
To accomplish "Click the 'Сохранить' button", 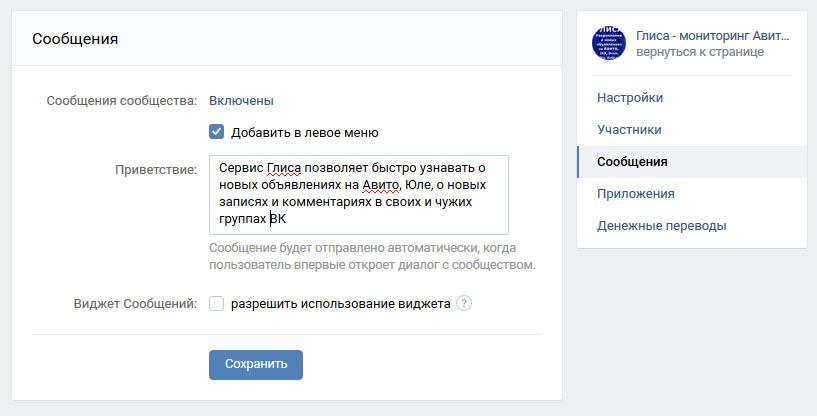I will pos(256,364).
